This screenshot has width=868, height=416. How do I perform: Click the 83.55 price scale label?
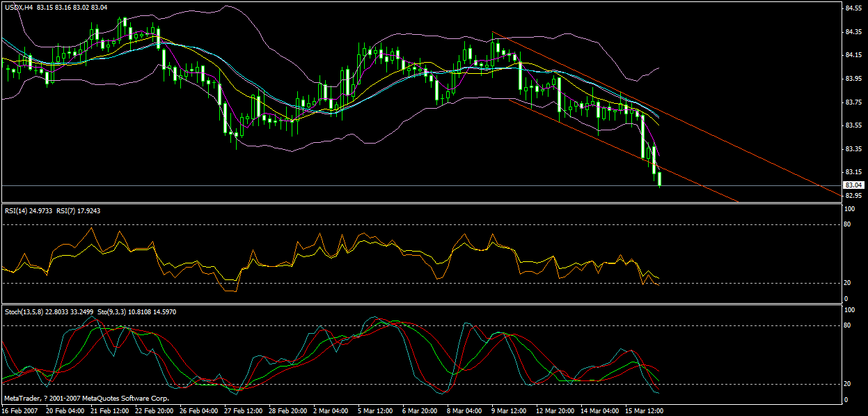[853, 125]
